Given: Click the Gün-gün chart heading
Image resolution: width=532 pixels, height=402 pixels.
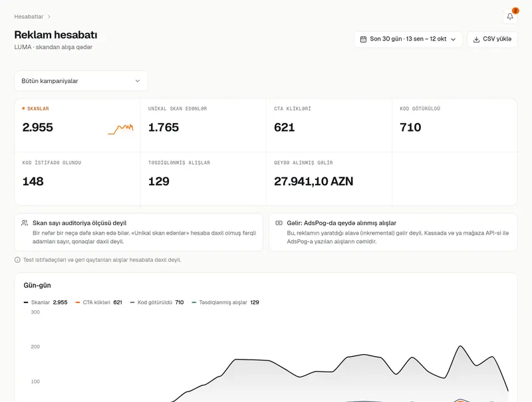Looking at the screenshot, I should click(x=37, y=286).
